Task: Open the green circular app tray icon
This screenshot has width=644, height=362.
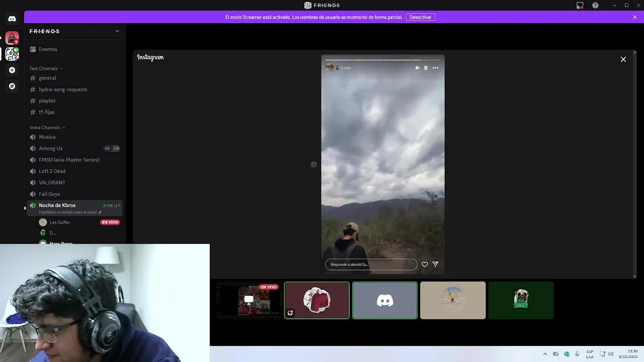Action: pos(567,354)
